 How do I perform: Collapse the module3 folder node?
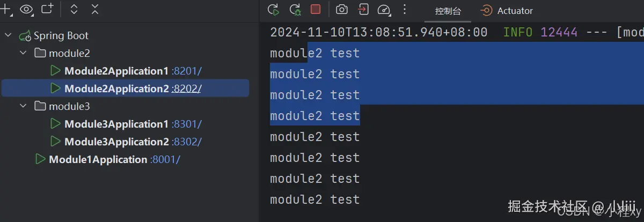pyautogui.click(x=23, y=106)
